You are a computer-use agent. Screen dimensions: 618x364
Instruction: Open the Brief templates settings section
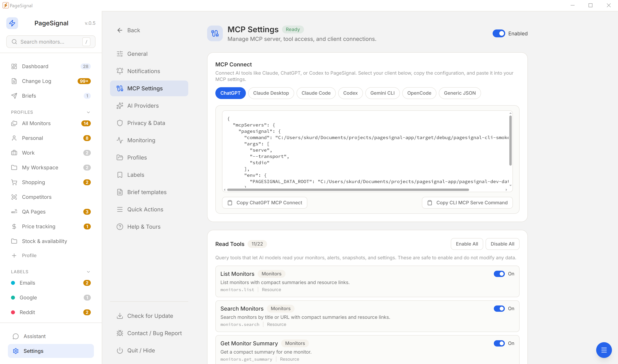(x=149, y=192)
